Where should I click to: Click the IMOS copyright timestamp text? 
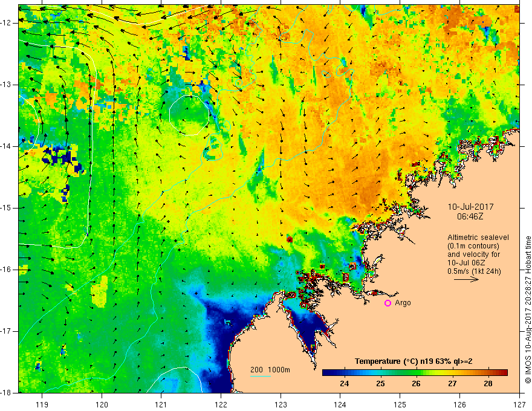[x=528, y=310]
